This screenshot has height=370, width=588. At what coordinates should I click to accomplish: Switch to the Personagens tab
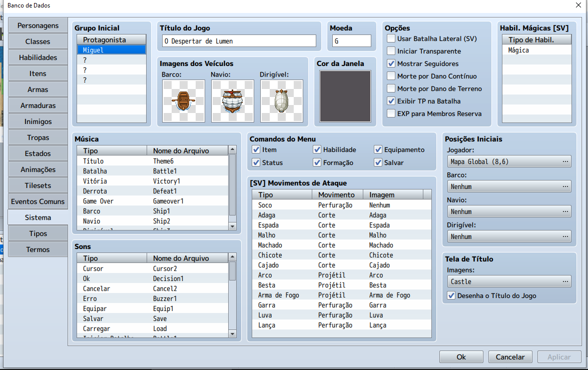[38, 25]
